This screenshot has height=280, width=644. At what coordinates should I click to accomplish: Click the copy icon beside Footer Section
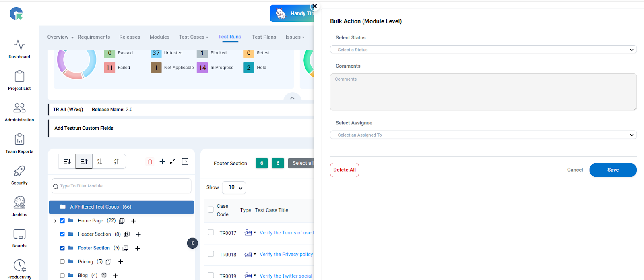[125, 248]
